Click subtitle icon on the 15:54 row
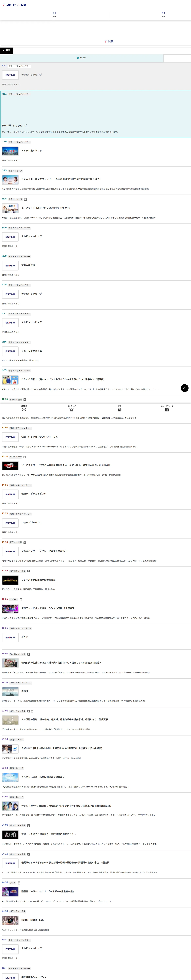This screenshot has width=191, height=980. click(25, 542)
